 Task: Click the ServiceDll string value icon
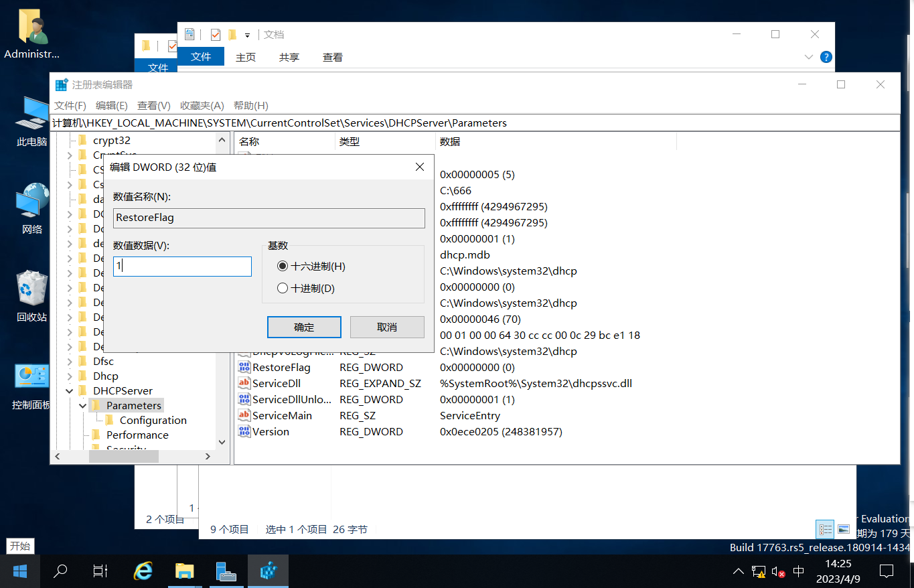(x=244, y=384)
